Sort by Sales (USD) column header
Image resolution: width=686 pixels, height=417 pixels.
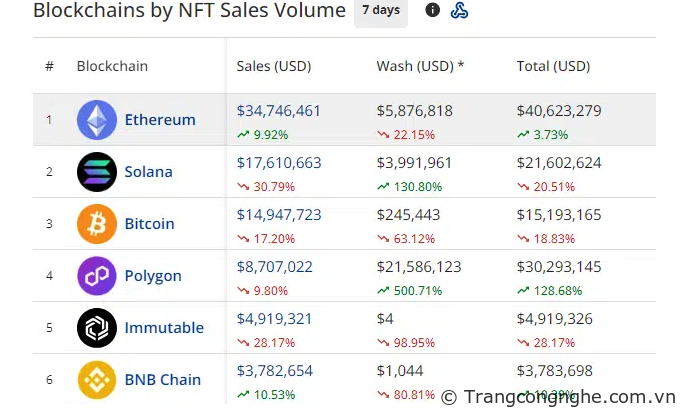pyautogui.click(x=273, y=67)
